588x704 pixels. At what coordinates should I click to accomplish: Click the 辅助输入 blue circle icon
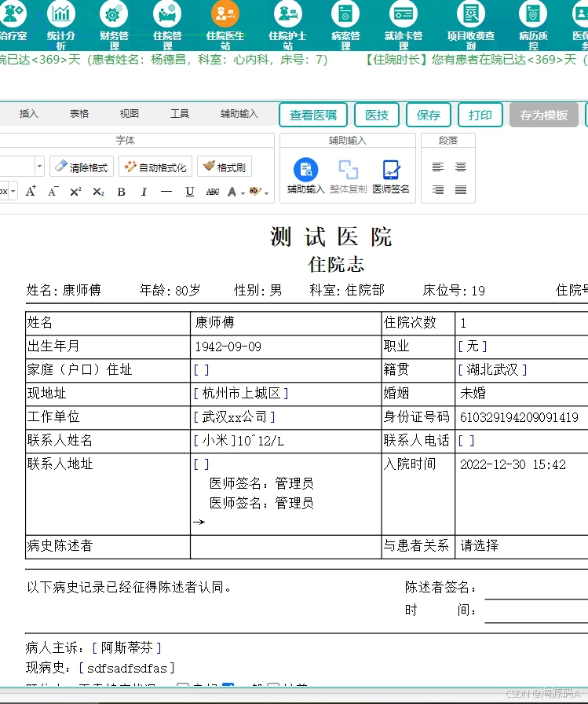tap(305, 170)
